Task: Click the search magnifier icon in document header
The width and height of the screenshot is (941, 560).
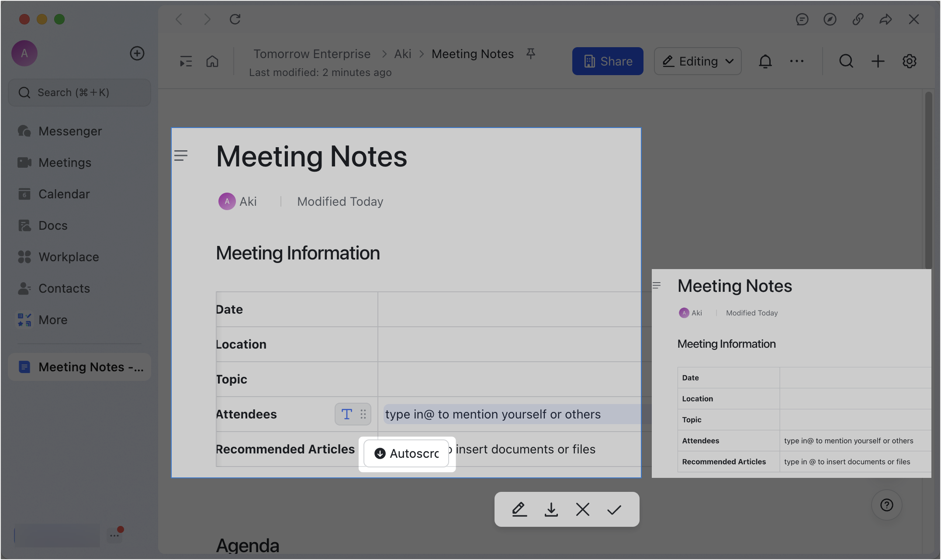Action: tap(846, 61)
